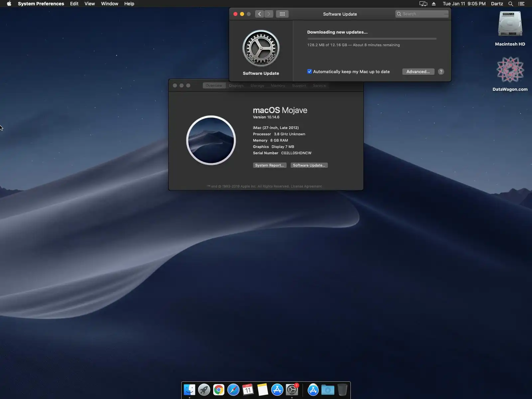Launch Safari from the Dock
This screenshot has width=532, height=399.
click(x=233, y=390)
